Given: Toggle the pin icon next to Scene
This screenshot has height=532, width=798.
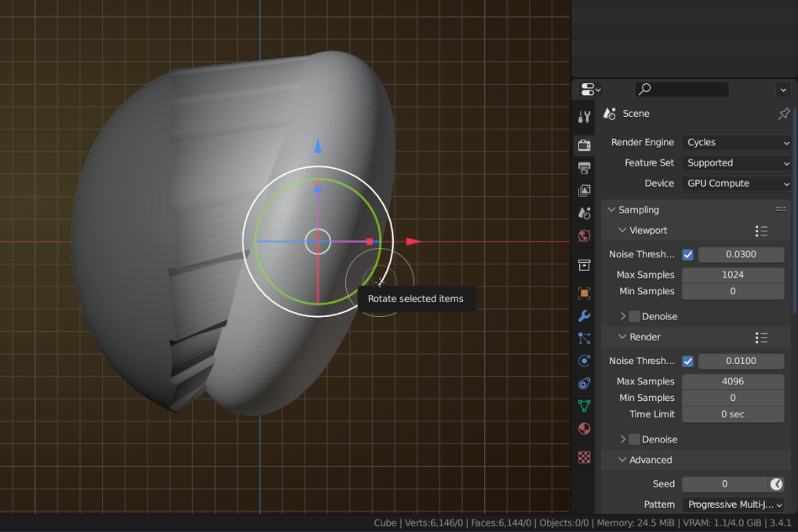Looking at the screenshot, I should coord(784,114).
